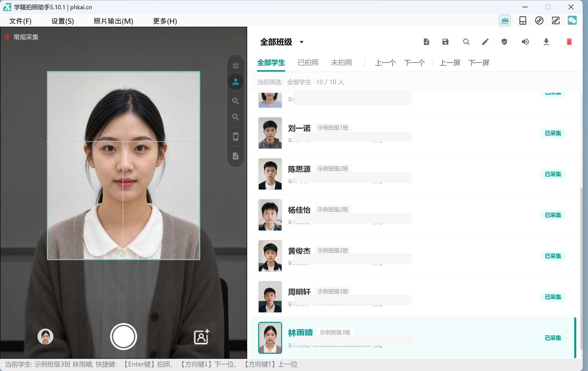Click the pencil edit icon
Viewport: 588px width, 371px height.
tap(485, 42)
